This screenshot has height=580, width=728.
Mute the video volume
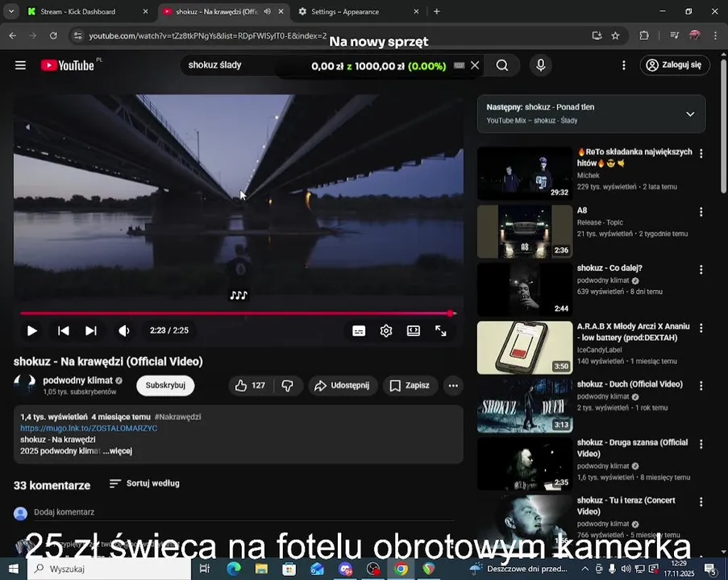click(x=123, y=331)
